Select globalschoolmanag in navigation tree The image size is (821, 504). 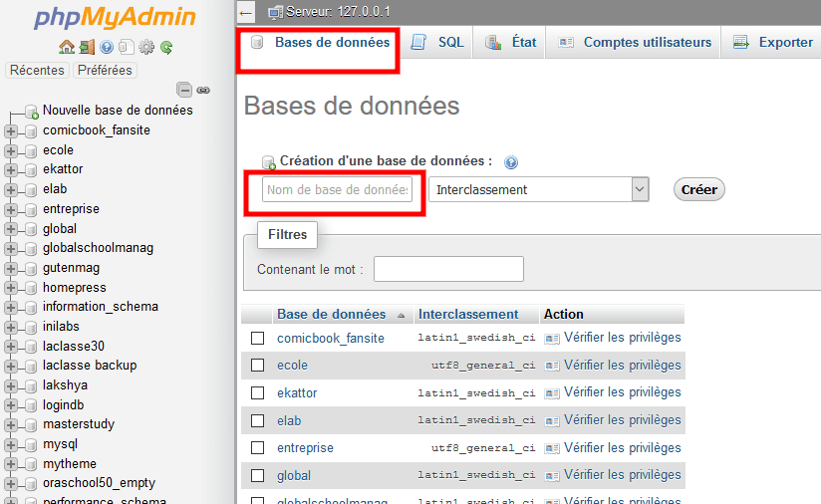pos(98,248)
